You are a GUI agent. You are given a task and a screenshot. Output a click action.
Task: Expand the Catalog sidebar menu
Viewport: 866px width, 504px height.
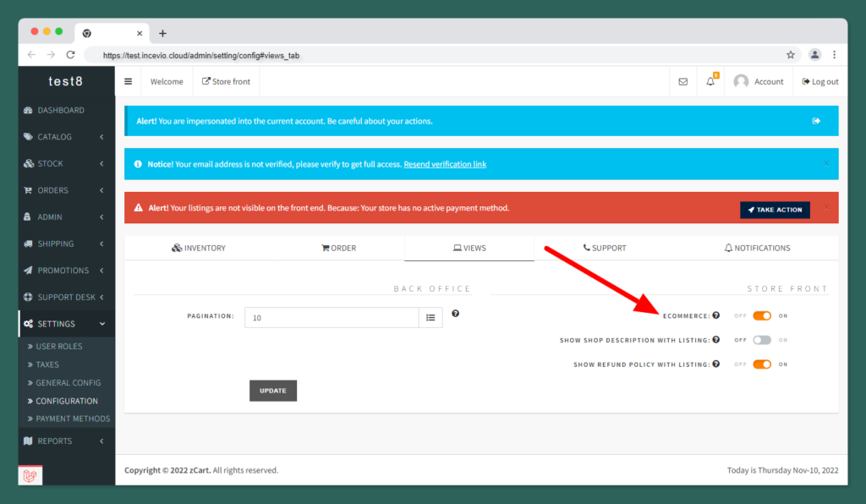coord(66,137)
